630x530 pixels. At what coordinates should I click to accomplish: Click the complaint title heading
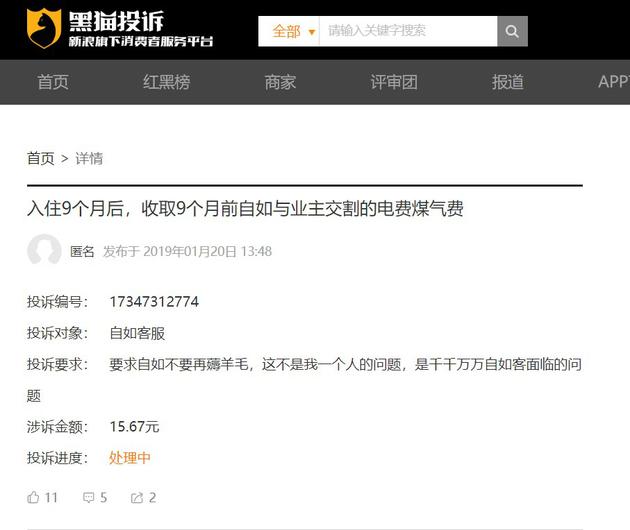(x=245, y=209)
